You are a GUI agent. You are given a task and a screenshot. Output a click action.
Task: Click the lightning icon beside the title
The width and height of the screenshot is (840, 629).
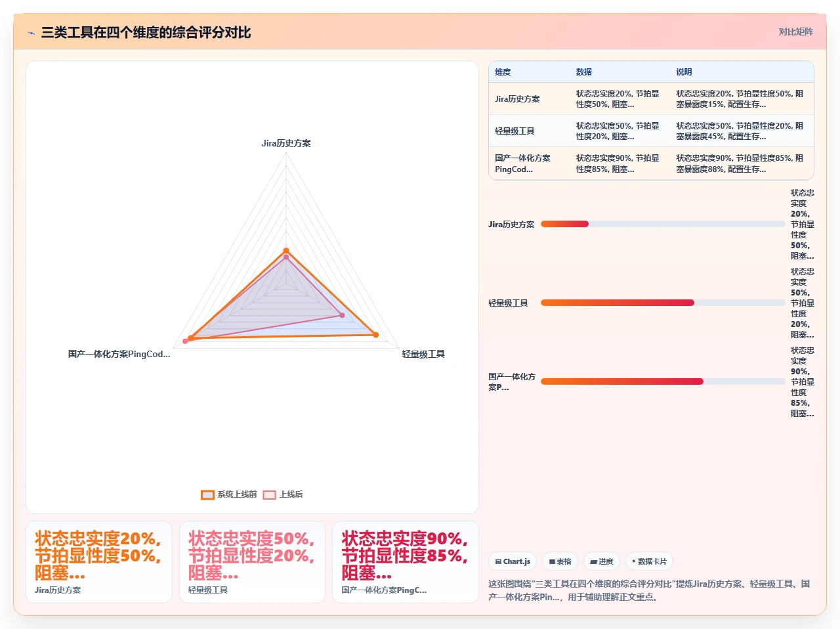(31, 33)
